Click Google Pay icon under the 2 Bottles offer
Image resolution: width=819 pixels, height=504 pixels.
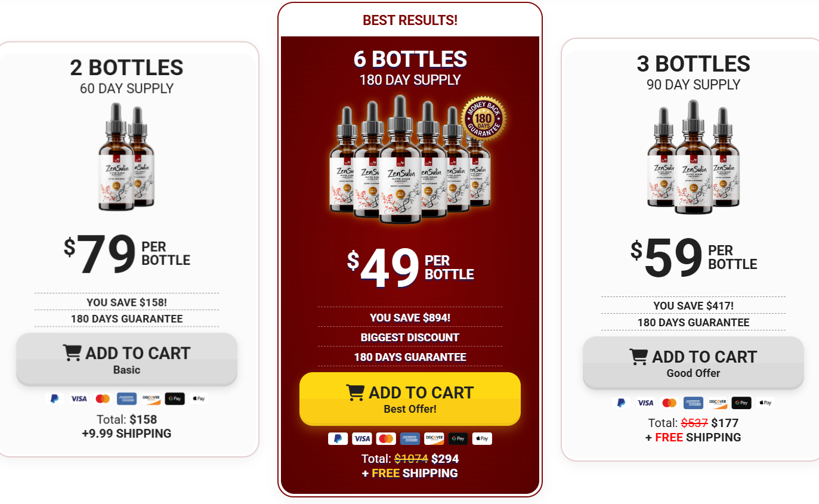(x=175, y=398)
